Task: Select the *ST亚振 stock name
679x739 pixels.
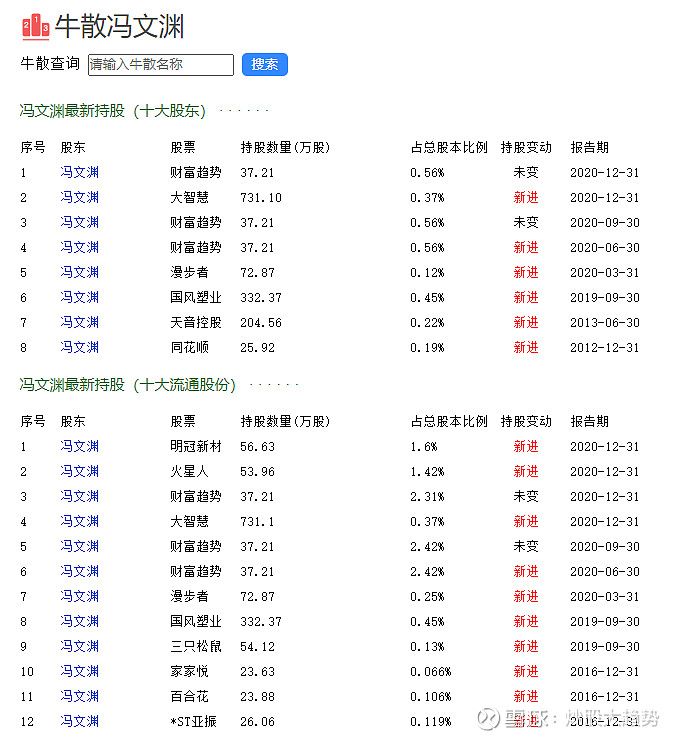Action: (x=194, y=721)
